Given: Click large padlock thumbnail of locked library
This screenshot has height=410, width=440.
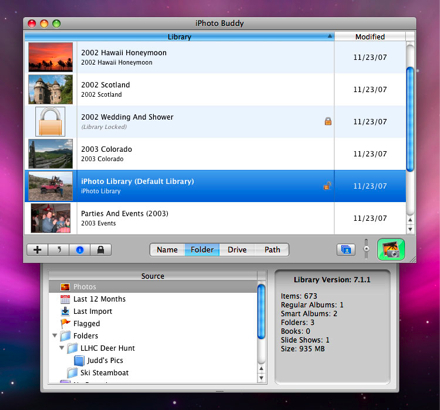Looking at the screenshot, I should click(50, 122).
